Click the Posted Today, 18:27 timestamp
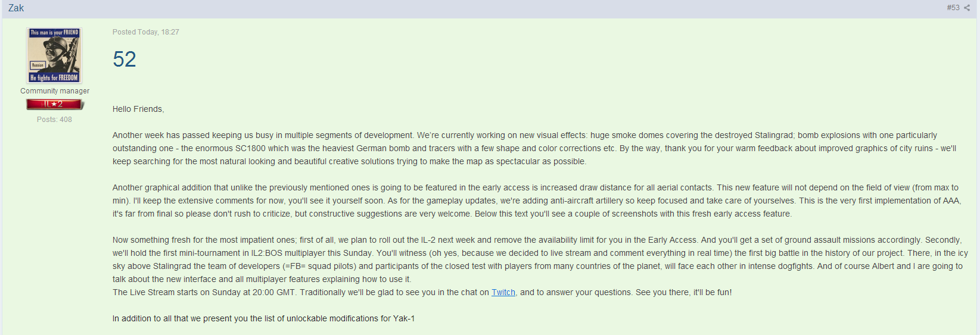Image resolution: width=980 pixels, height=335 pixels. (146, 32)
